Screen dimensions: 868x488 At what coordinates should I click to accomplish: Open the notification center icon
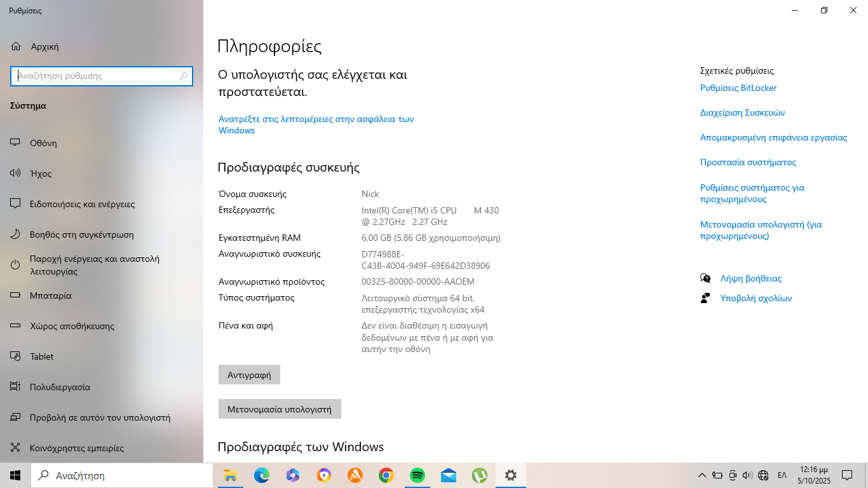pyautogui.click(x=847, y=475)
